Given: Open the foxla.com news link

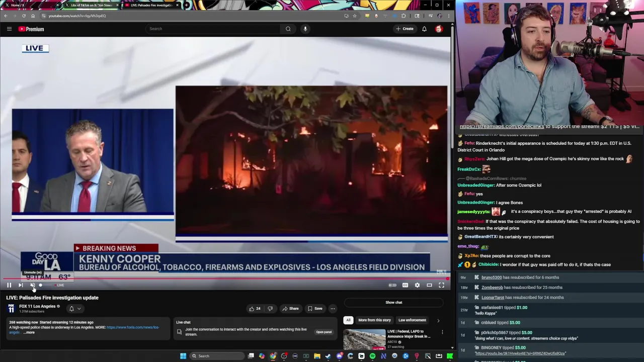Looking at the screenshot, I should click(x=133, y=327).
